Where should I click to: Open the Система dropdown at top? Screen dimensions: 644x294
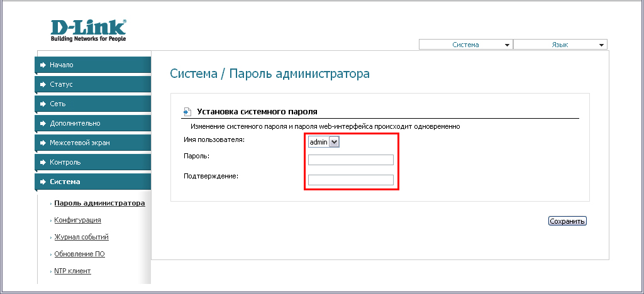466,45
